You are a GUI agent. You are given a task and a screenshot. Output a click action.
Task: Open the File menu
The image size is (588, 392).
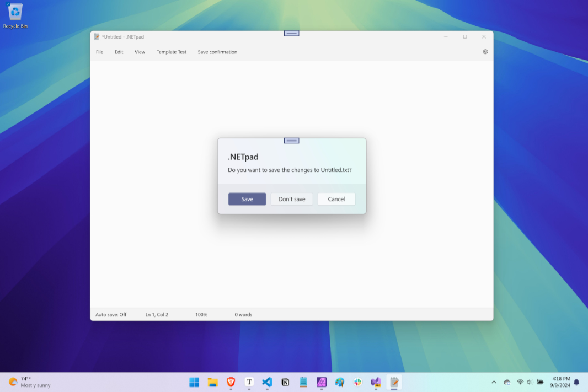tap(99, 52)
